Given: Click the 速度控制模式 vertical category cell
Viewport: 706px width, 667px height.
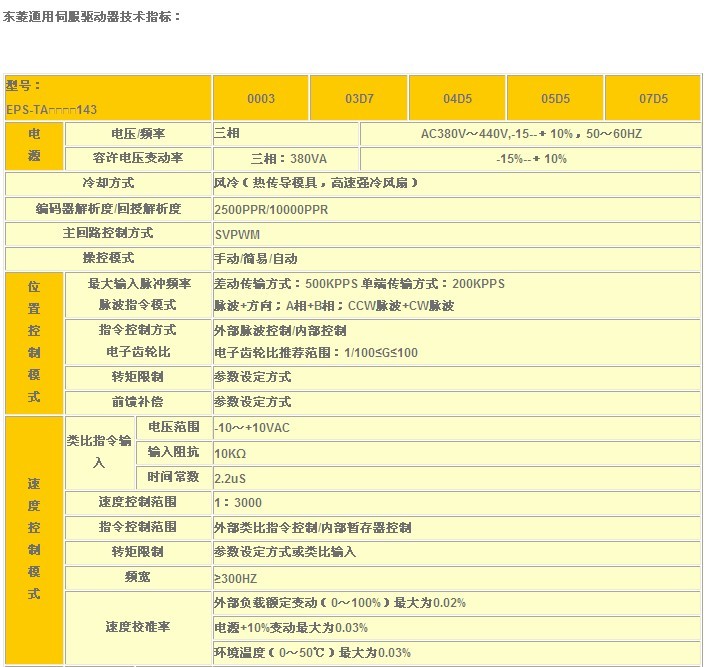Looking at the screenshot, I should click(34, 540).
